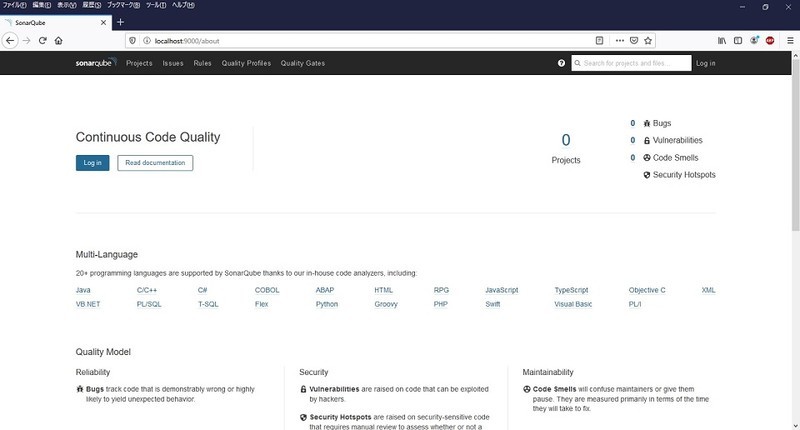The width and height of the screenshot is (800, 430).
Task: Click the C/C++ language link
Action: 147,290
